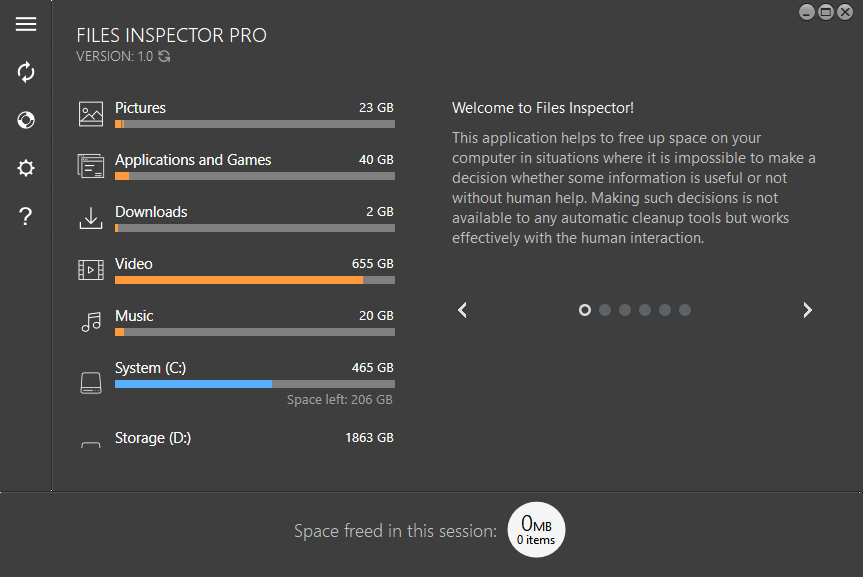Open the help question mark icon
Viewport: 863px width, 577px height.
(x=26, y=217)
